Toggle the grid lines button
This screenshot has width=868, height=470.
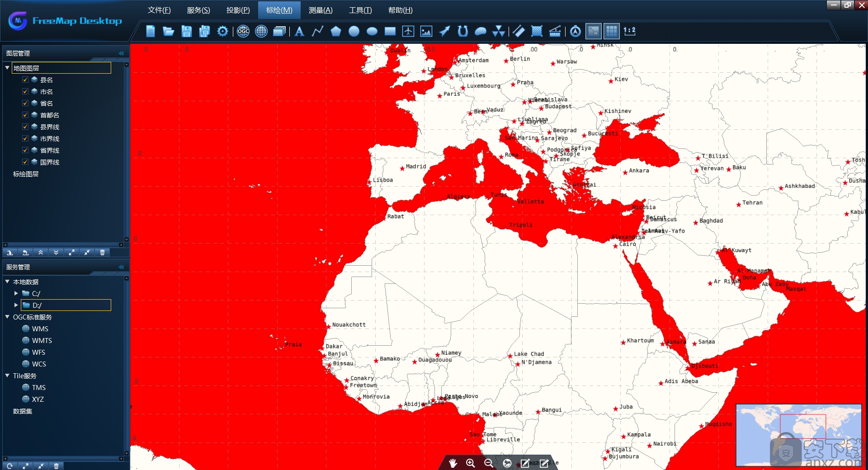coord(611,31)
